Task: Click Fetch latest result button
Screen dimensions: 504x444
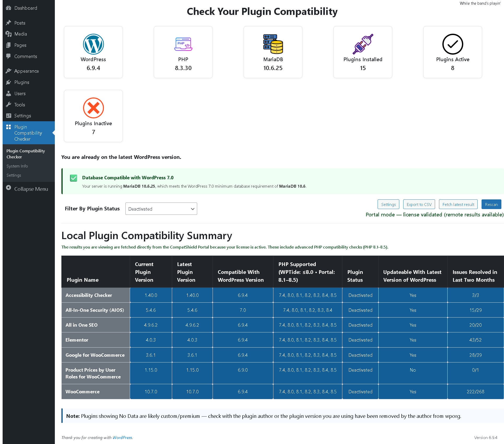Action: [458, 204]
